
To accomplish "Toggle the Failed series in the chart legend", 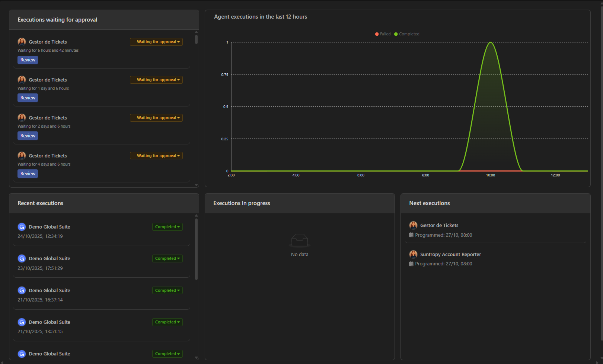I will point(383,34).
